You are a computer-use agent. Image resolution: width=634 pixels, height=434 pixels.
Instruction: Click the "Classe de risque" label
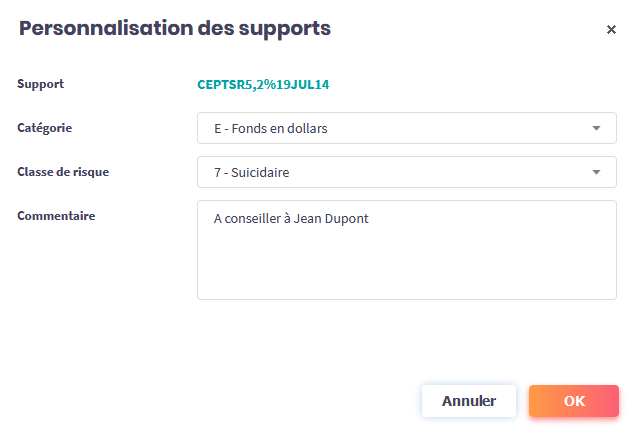tap(63, 172)
